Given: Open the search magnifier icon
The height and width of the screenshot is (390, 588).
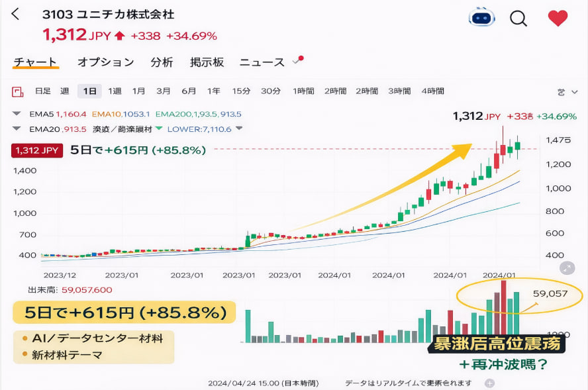Looking at the screenshot, I should (518, 19).
